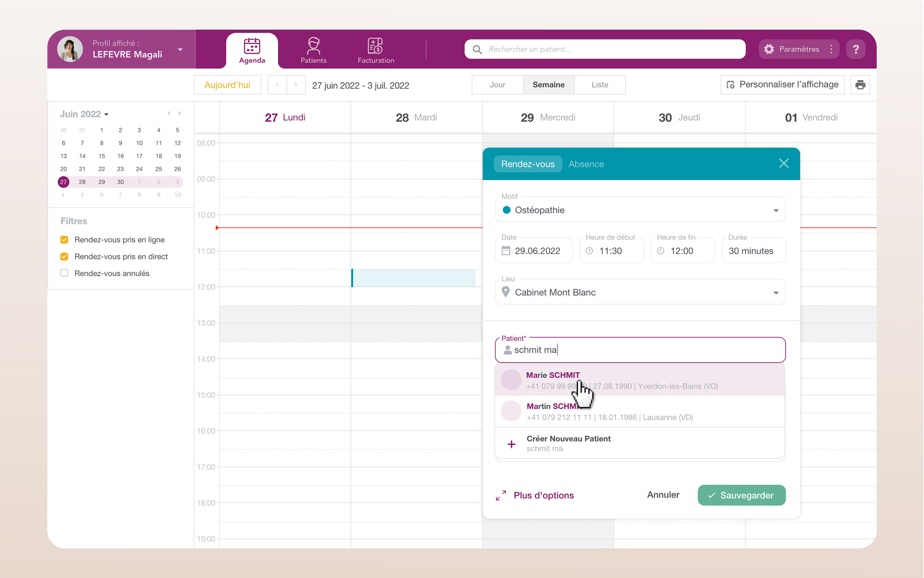924x578 pixels.
Task: Click the 01 Vendredi day header
Action: point(811,117)
